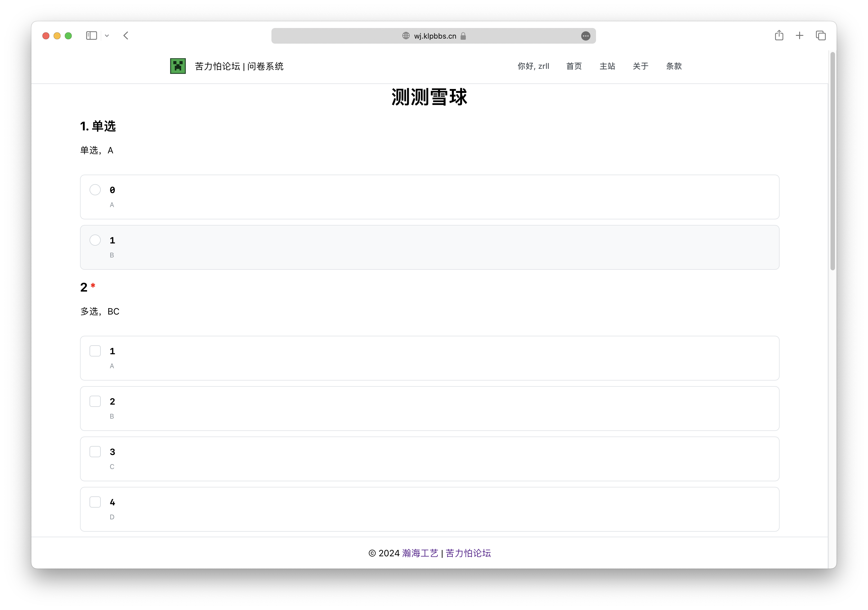Open the 条款 nav item
The height and width of the screenshot is (610, 868).
tap(674, 66)
